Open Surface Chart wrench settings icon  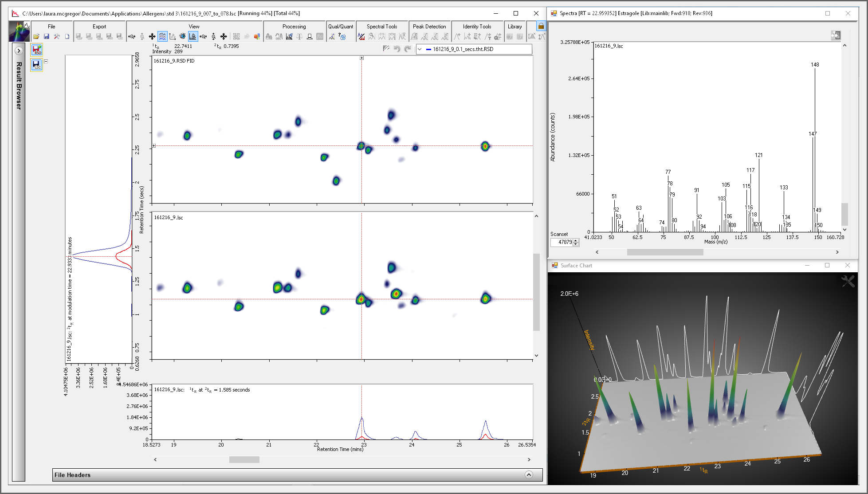(848, 281)
